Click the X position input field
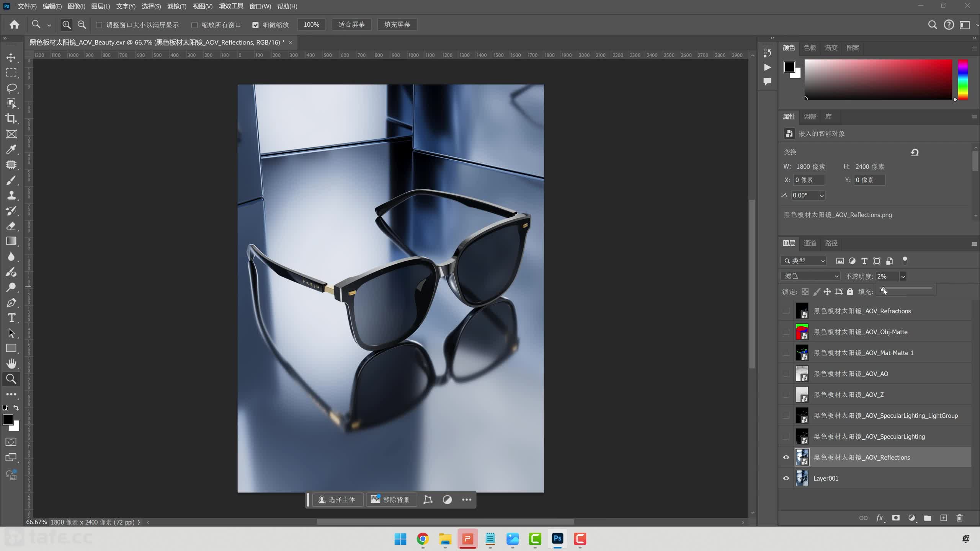The width and height of the screenshot is (980, 551). pos(809,180)
